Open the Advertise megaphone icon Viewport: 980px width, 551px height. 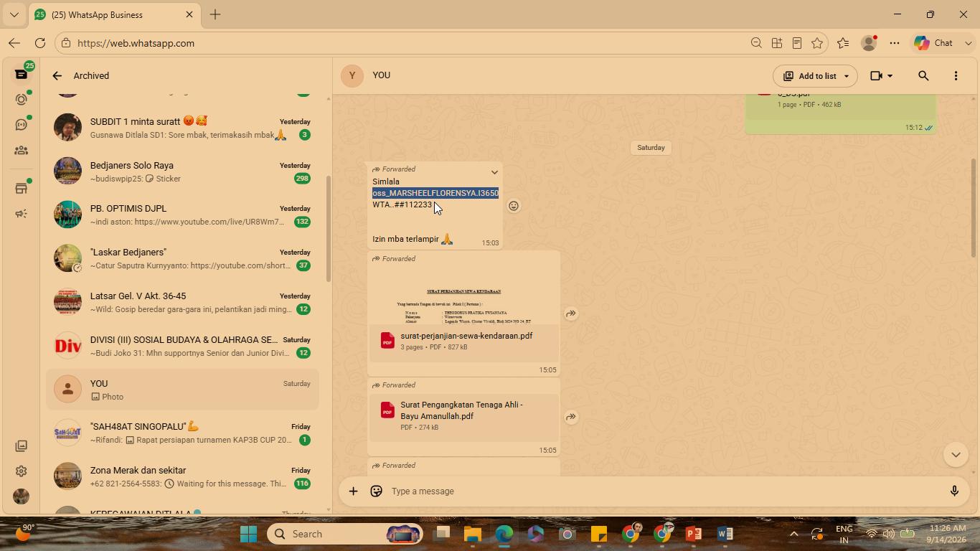22,214
